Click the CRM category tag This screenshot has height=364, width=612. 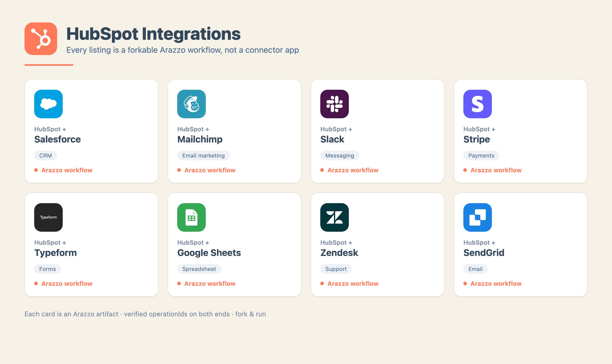pos(46,155)
